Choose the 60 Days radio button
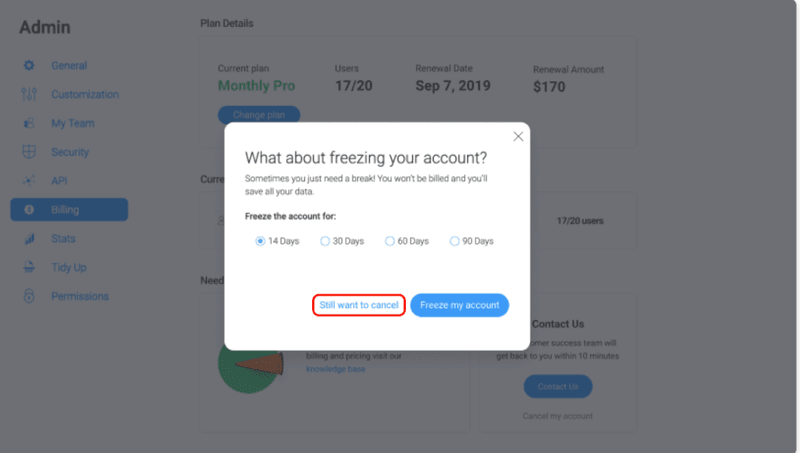This screenshot has width=800, height=453. tap(390, 241)
